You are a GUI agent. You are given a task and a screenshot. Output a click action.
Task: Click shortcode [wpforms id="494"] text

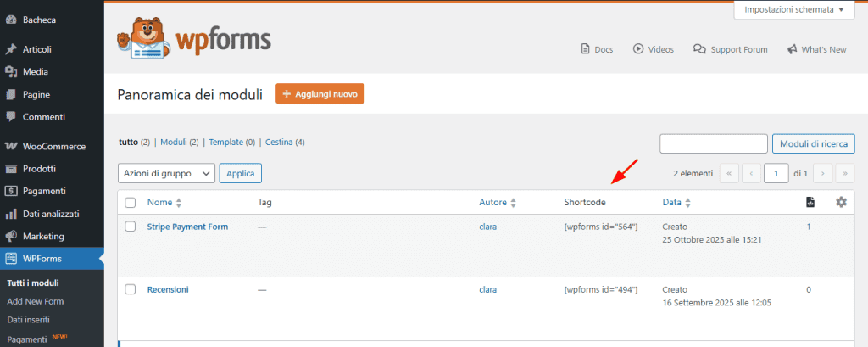[x=601, y=289]
